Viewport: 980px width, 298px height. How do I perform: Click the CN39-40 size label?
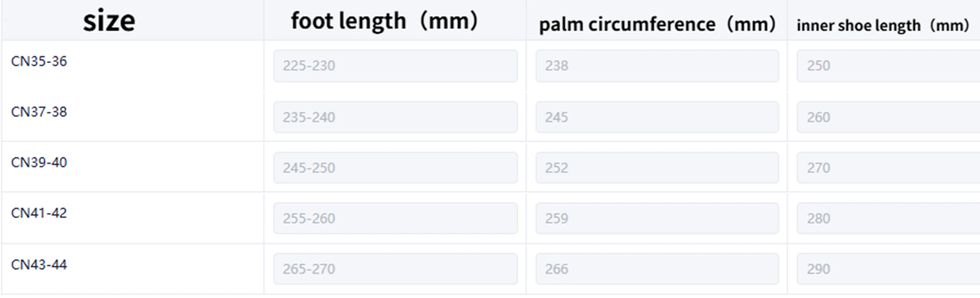39,163
